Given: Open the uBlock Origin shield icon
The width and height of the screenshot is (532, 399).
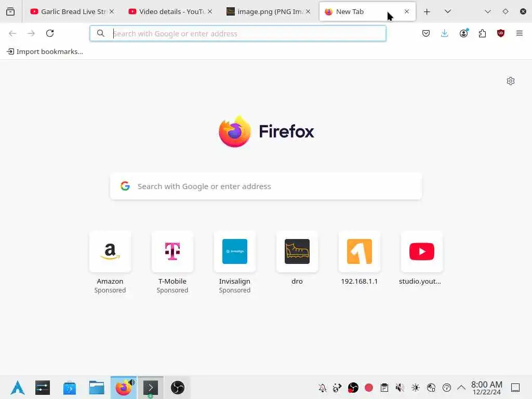Looking at the screenshot, I should tap(501, 33).
